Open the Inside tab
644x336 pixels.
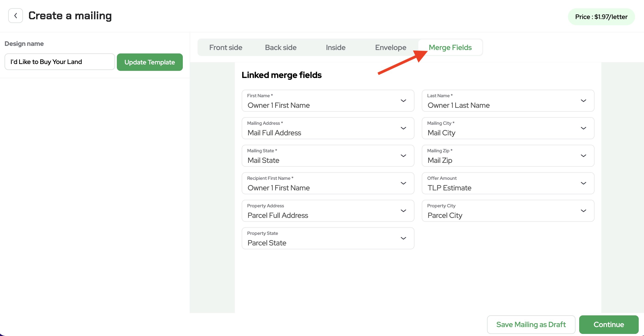(335, 47)
